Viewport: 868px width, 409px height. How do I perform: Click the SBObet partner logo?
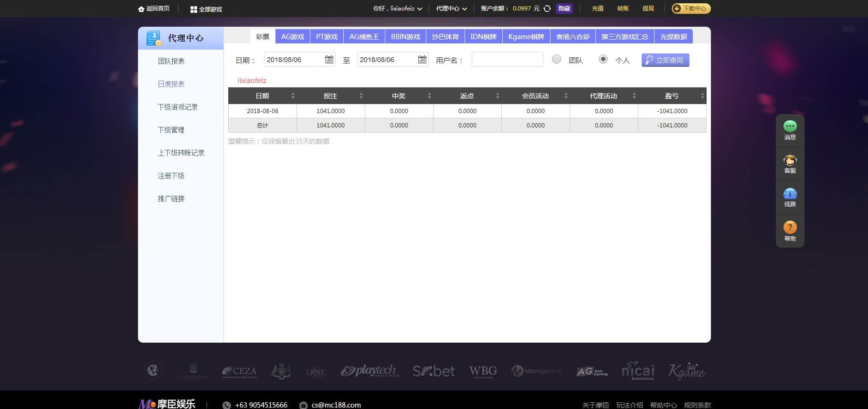434,371
